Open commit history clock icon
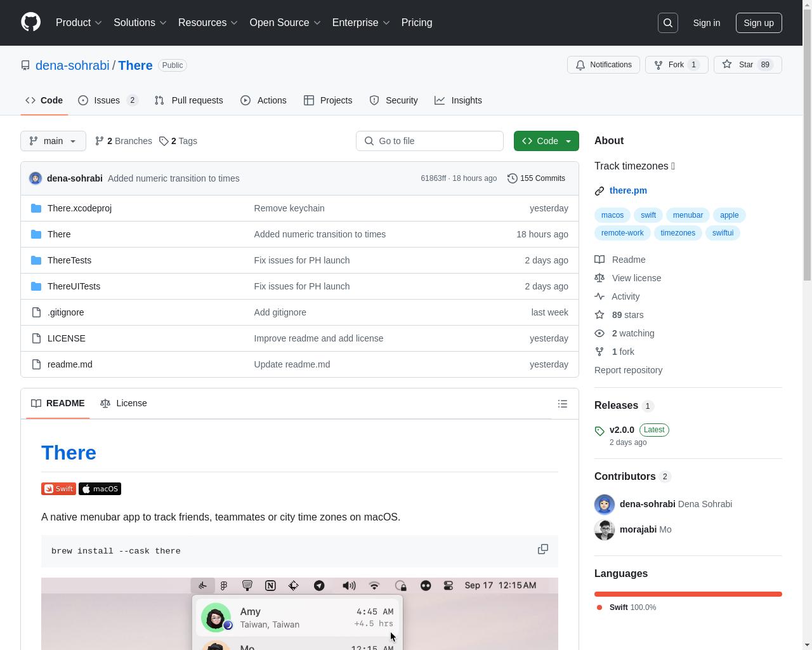Screen dimensions: 812x650 [513, 178]
